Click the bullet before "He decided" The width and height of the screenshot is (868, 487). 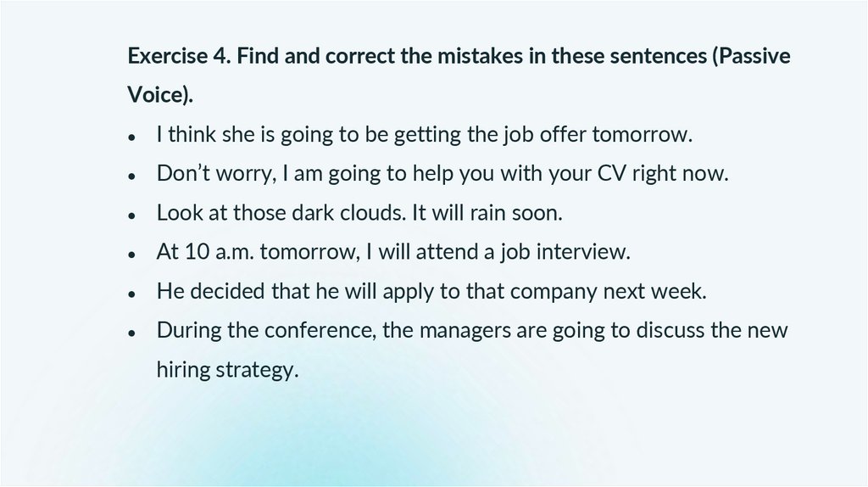pos(132,293)
